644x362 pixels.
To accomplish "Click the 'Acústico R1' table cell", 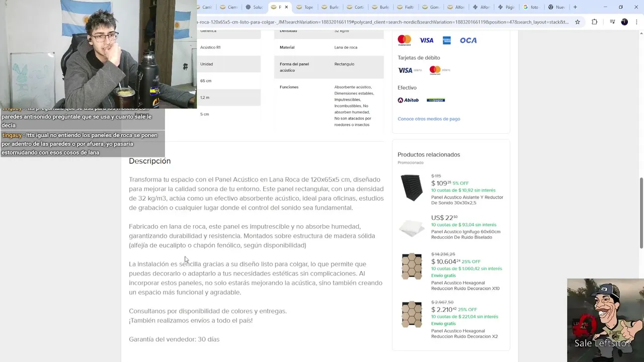I will (210, 47).
